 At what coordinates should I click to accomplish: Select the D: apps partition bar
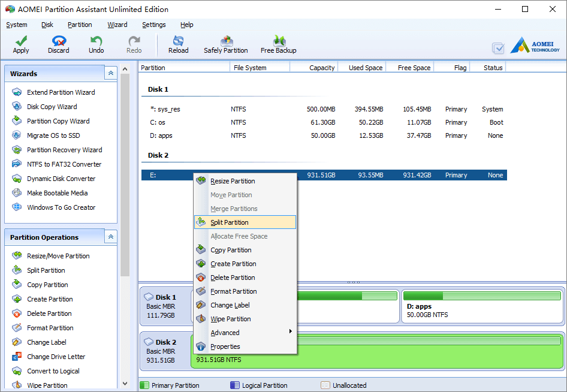[482, 306]
